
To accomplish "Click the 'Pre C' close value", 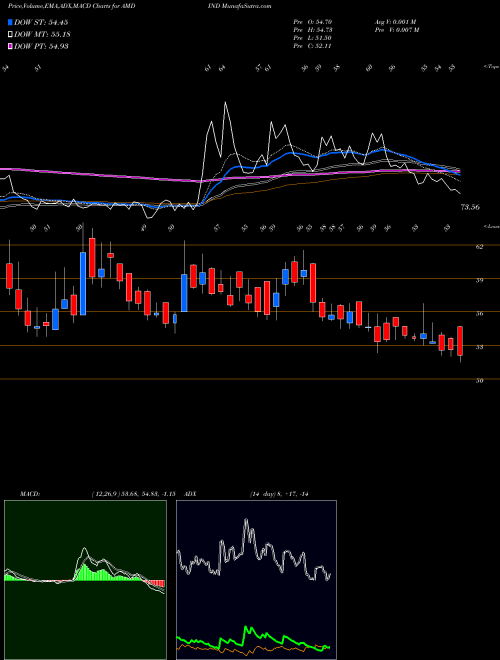I will 313,46.
